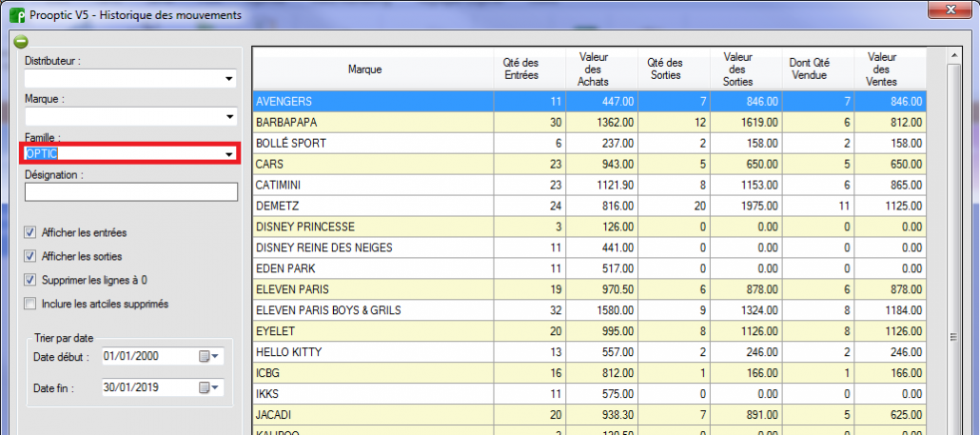Screen dimensions: 980x435
Task: Select the ICBG row
Action: tap(589, 373)
